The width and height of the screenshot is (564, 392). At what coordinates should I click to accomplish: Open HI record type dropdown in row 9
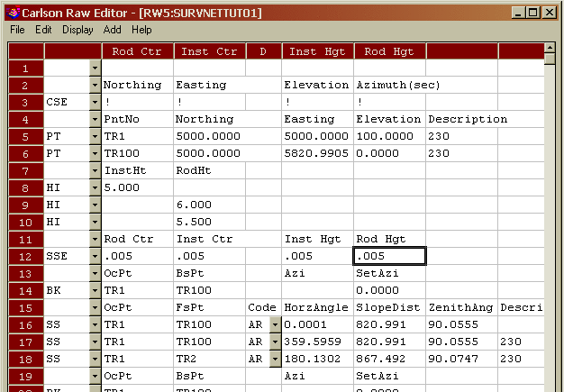point(95,205)
